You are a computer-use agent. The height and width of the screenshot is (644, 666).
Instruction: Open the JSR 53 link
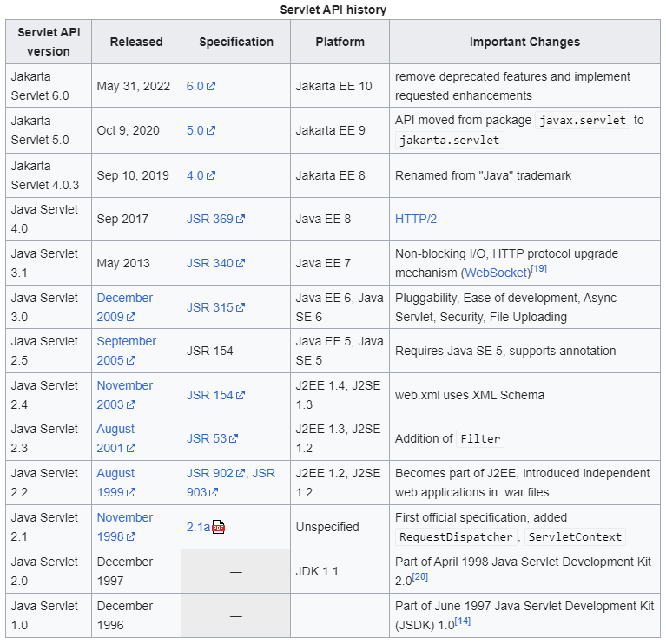click(212, 438)
